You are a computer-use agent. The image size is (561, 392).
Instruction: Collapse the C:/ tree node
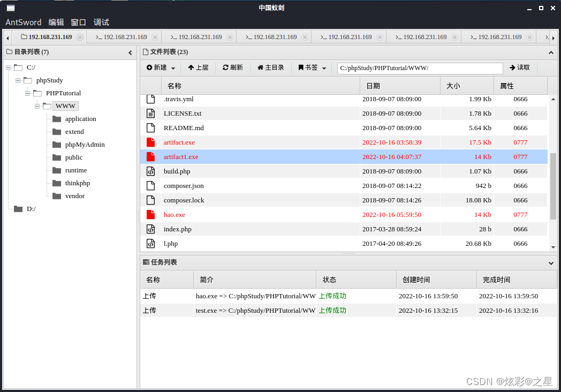point(8,67)
